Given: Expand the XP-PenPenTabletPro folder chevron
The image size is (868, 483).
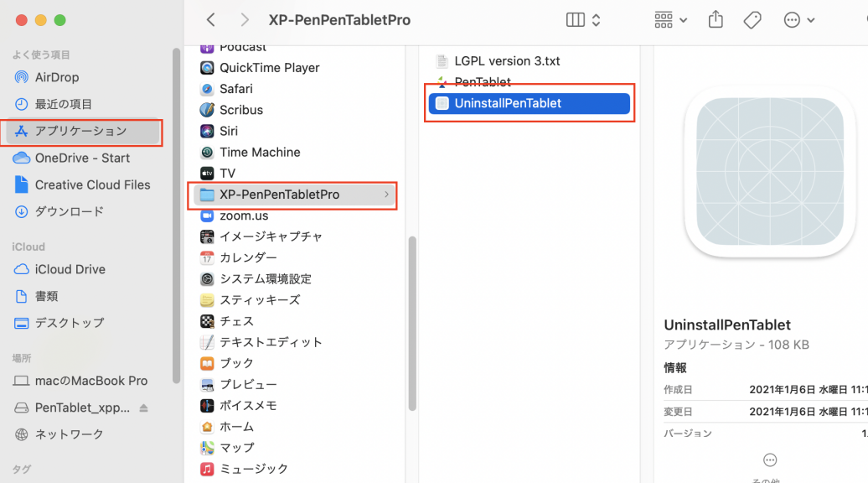Looking at the screenshot, I should point(386,195).
